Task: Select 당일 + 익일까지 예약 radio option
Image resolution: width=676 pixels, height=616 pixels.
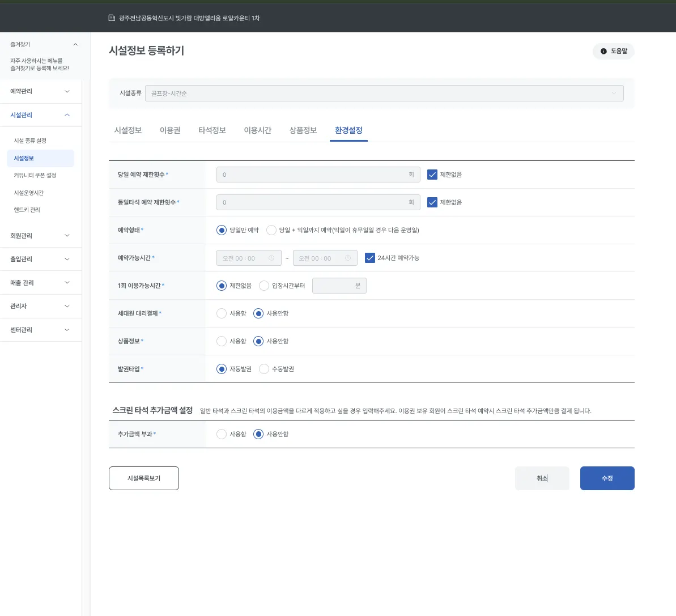Action: tap(271, 230)
